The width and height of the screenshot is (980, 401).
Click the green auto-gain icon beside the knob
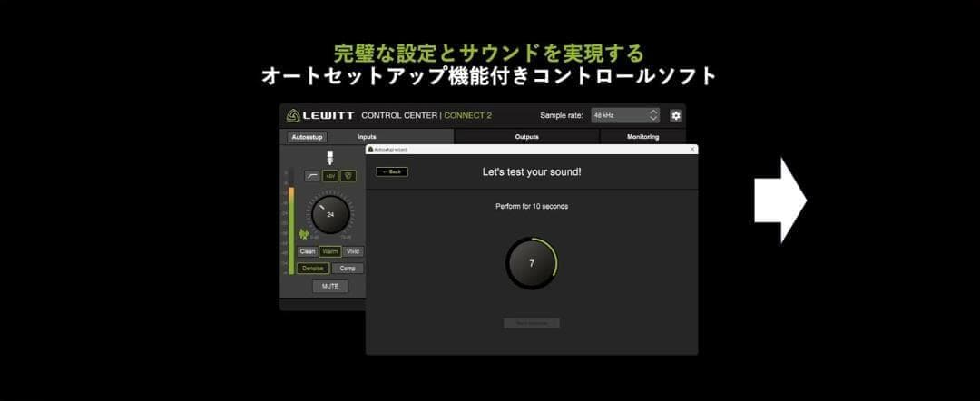click(304, 234)
